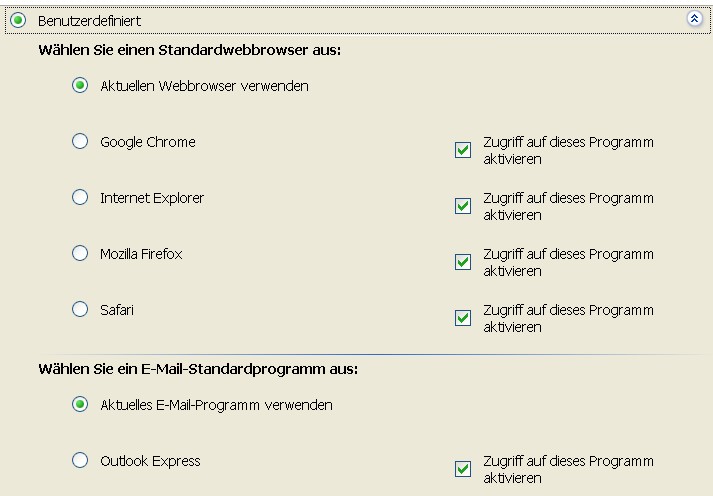The width and height of the screenshot is (713, 496).
Task: Uncheck program access for Google Chrome
Action: (x=463, y=150)
